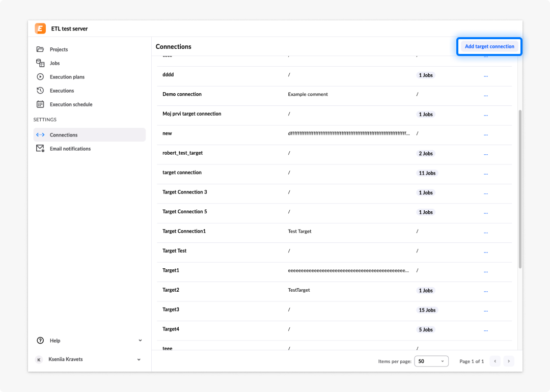Click the orange ETL app logo
550x392 pixels.
[x=40, y=29]
